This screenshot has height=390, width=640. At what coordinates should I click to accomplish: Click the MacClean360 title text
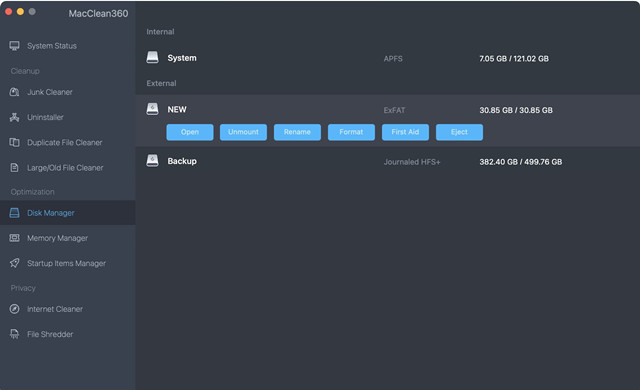pos(98,13)
